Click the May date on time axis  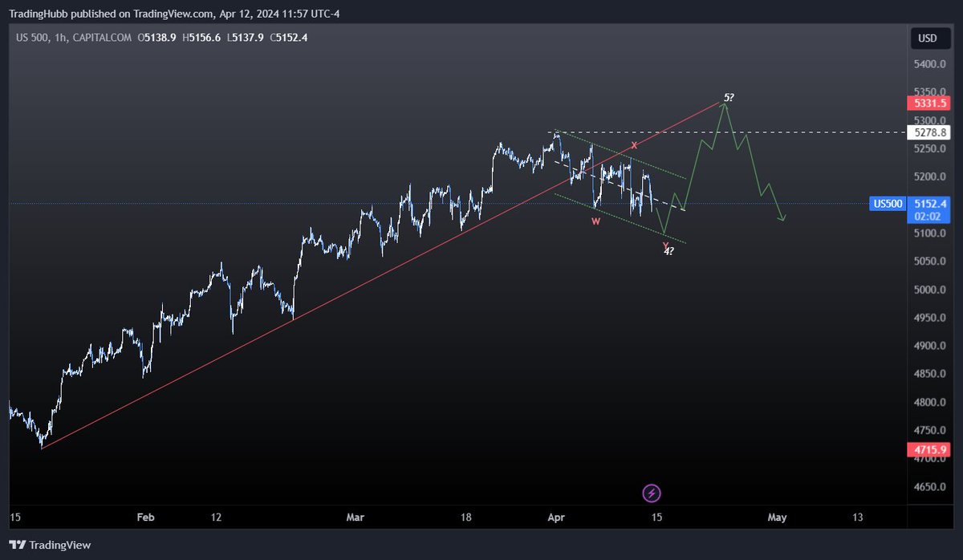tap(777, 517)
